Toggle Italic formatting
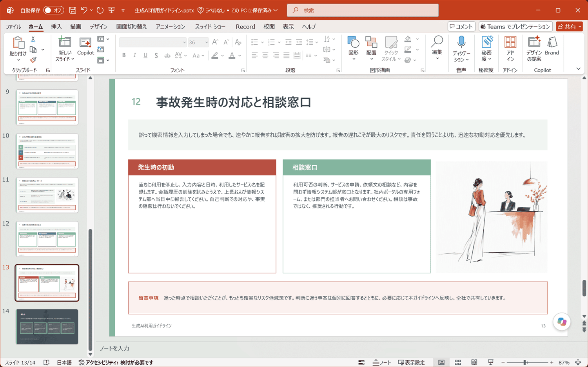The height and width of the screenshot is (367, 588). pyautogui.click(x=134, y=56)
